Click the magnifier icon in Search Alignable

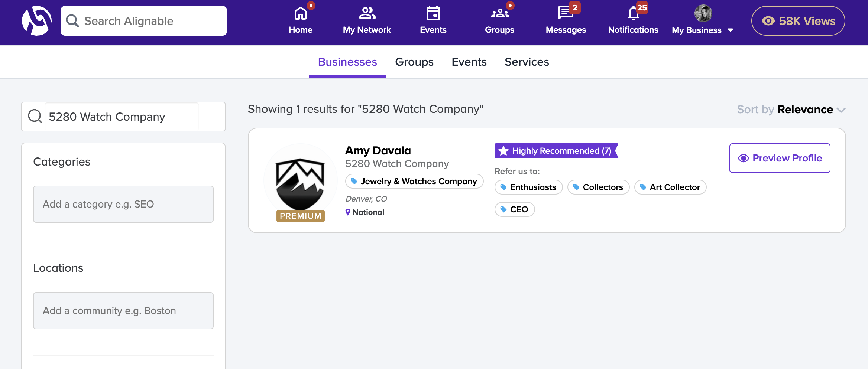tap(72, 21)
